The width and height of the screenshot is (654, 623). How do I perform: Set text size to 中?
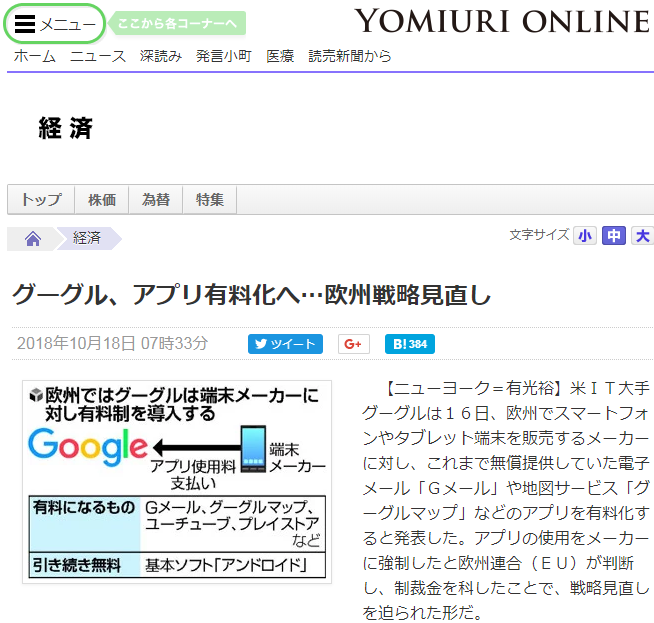pyautogui.click(x=614, y=236)
